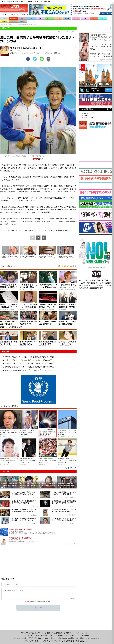114x644 pixels.
Task: Click the ニックネーム(任意) input field
Action: point(38,584)
